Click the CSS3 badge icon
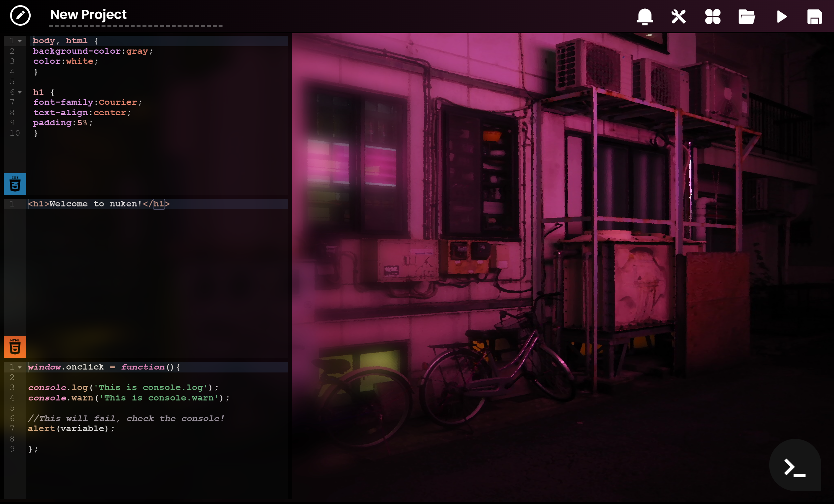Screen dimensions: 834x504 coord(15,184)
